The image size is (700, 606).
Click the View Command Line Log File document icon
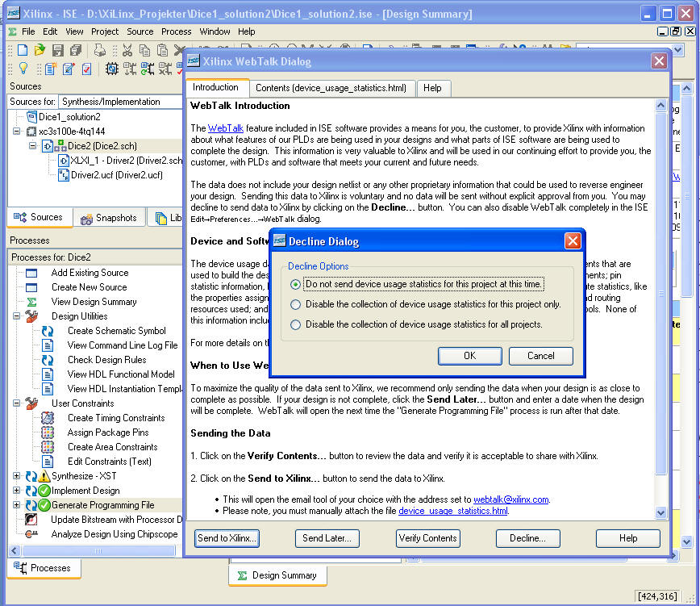(x=48, y=345)
